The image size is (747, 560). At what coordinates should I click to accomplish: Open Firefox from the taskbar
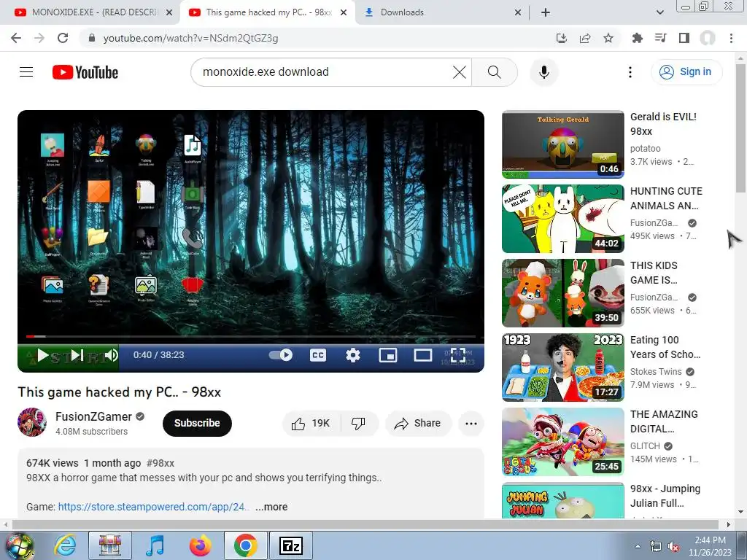tap(201, 545)
